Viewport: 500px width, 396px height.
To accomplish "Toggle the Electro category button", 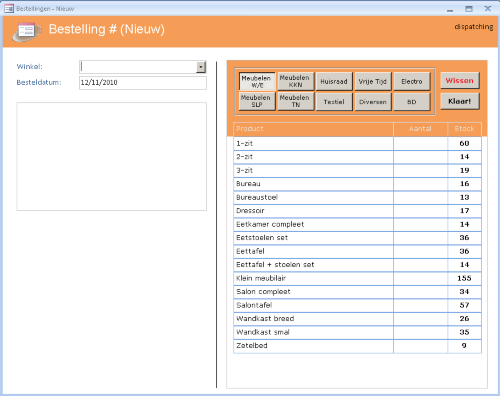I will pos(412,81).
